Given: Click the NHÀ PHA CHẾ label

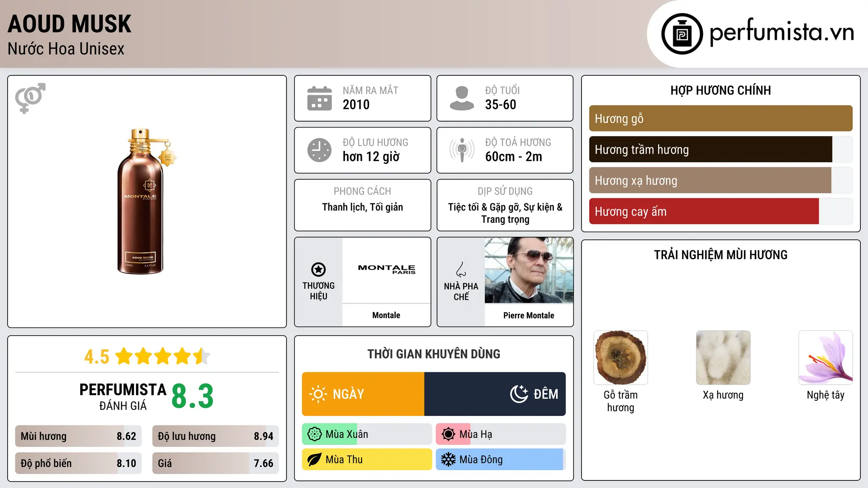Looking at the screenshot, I should click(x=461, y=291).
